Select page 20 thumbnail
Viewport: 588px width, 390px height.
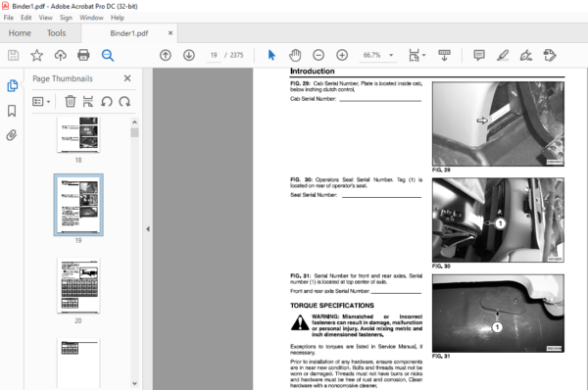[78, 285]
